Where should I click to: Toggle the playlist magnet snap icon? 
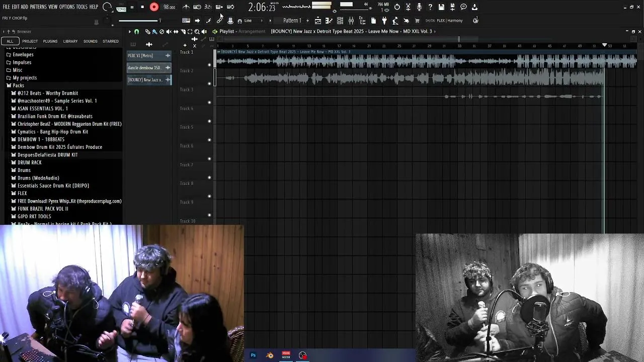click(x=136, y=32)
